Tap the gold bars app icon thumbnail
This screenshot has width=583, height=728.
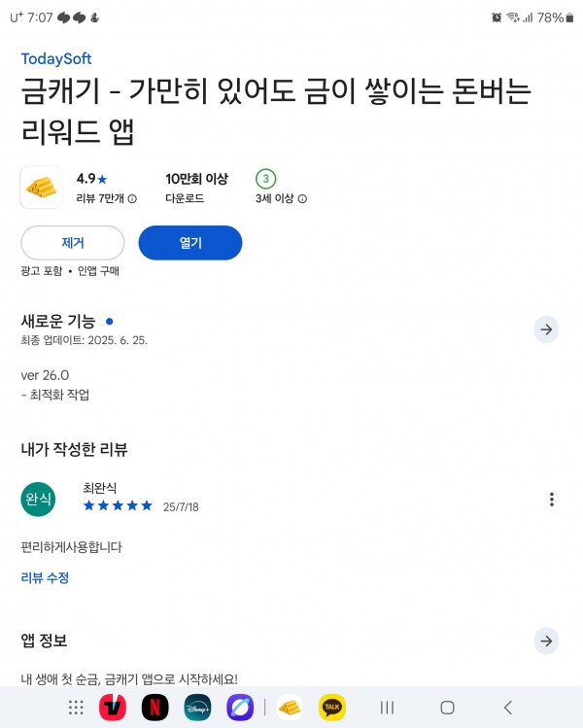pyautogui.click(x=42, y=188)
